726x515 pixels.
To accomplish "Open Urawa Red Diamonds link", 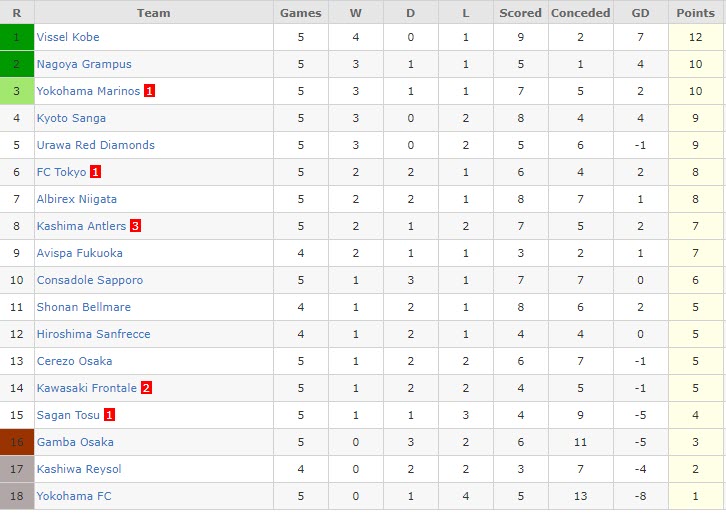I will [x=96, y=145].
